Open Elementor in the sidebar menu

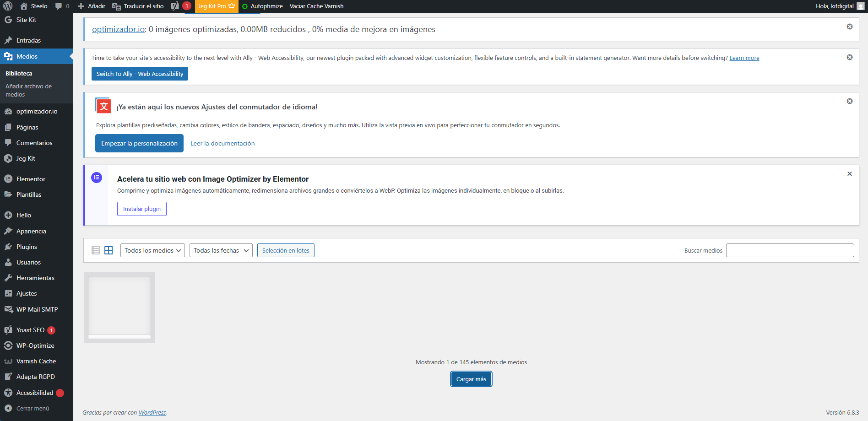point(31,179)
